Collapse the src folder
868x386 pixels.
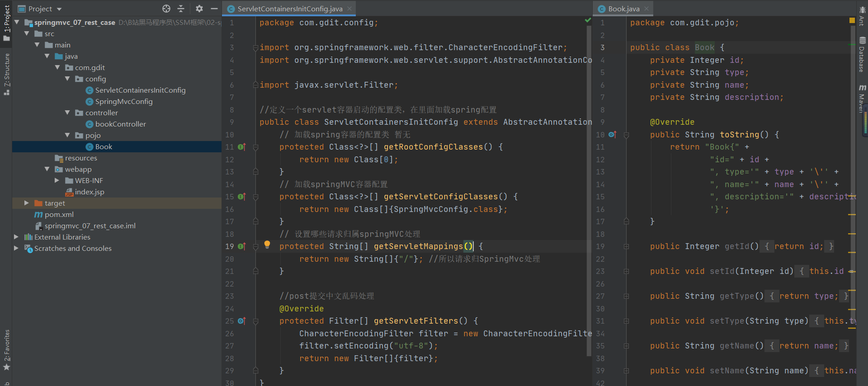[27, 33]
